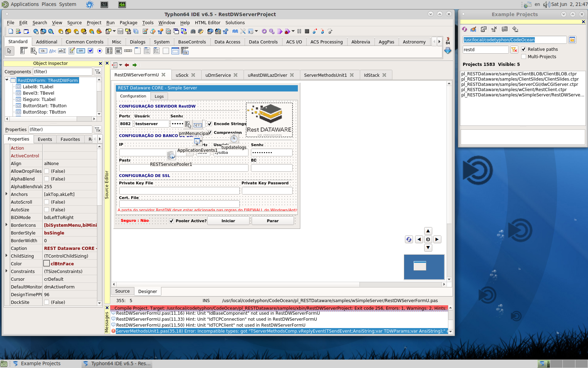Click the red back arrow in editor toolbar
Viewport: 588px width, 368px height.
(127, 65)
